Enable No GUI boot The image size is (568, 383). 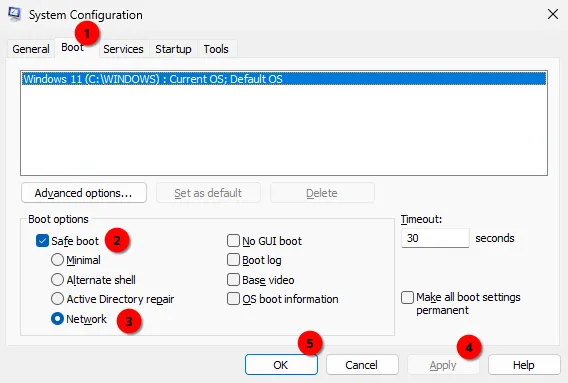233,241
